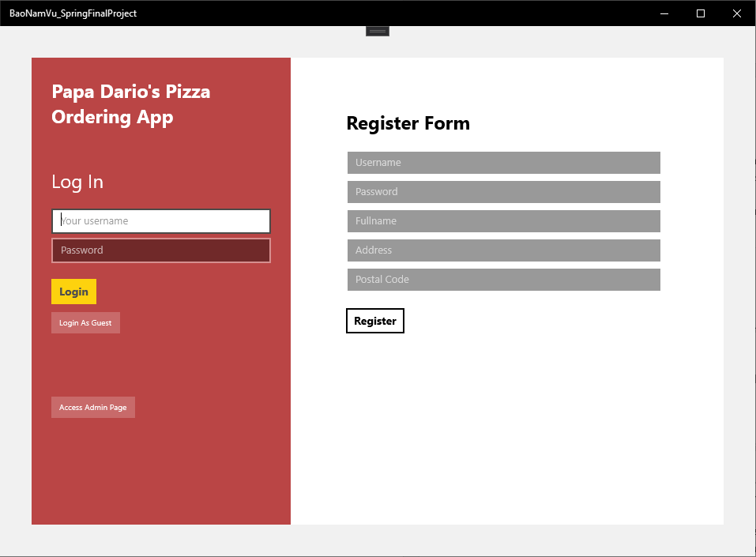Screen dimensions: 756x557
Task: Maximize the application window
Action: (701, 13)
